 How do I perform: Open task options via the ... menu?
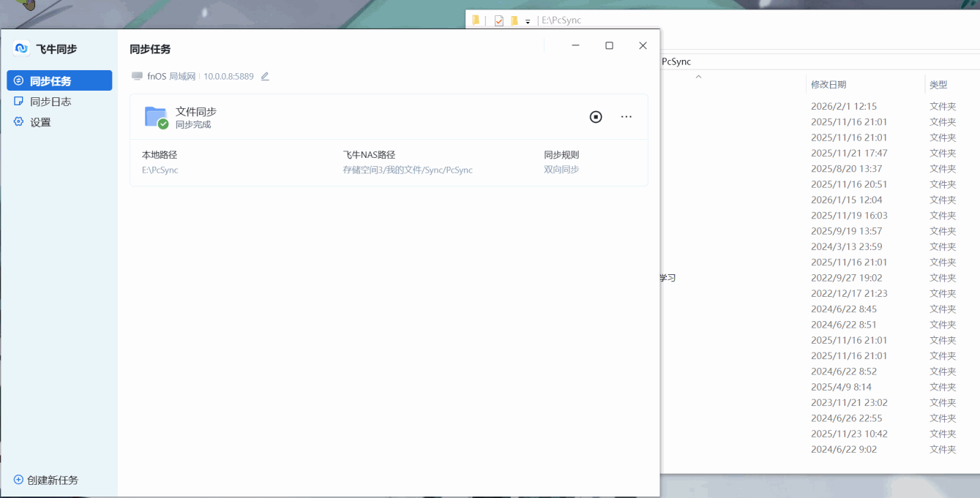(626, 117)
